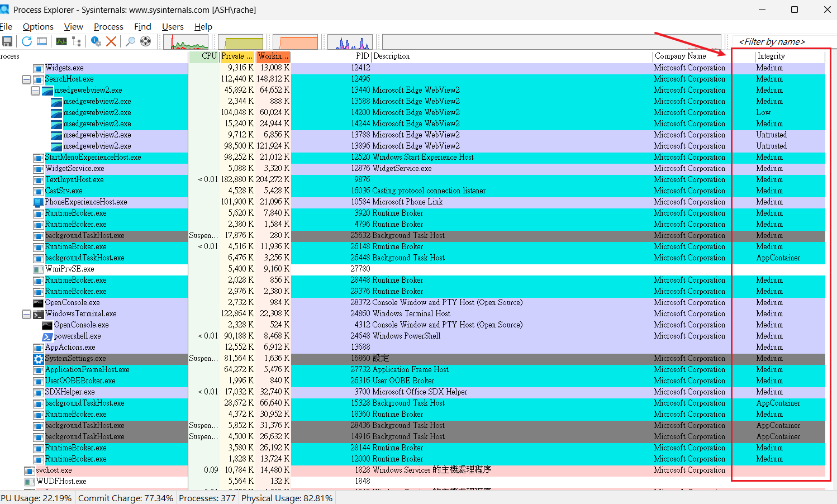Click the 'Low' integrity cell

pyautogui.click(x=763, y=113)
